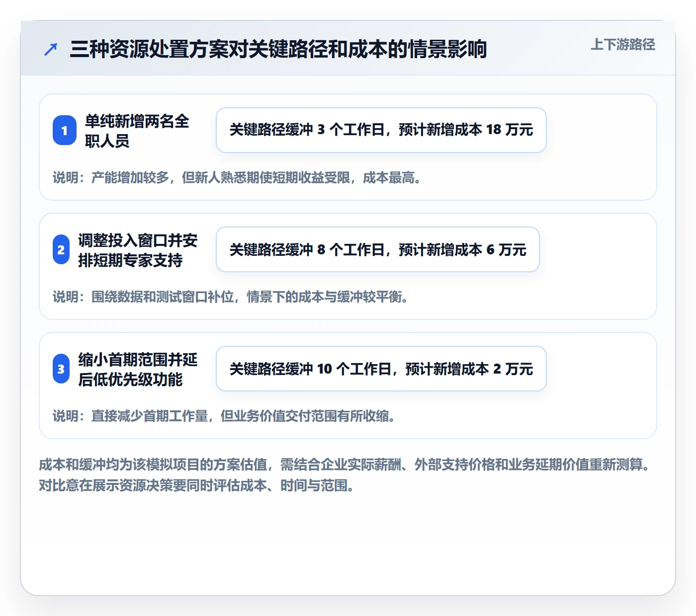Select the title 三种资源处置方案对关键路径和成本的情景影响
Screen dimensions: 696x616
tap(278, 49)
